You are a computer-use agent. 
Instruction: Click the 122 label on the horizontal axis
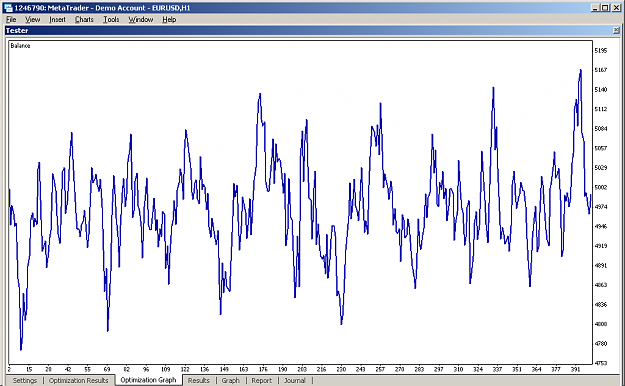point(185,369)
